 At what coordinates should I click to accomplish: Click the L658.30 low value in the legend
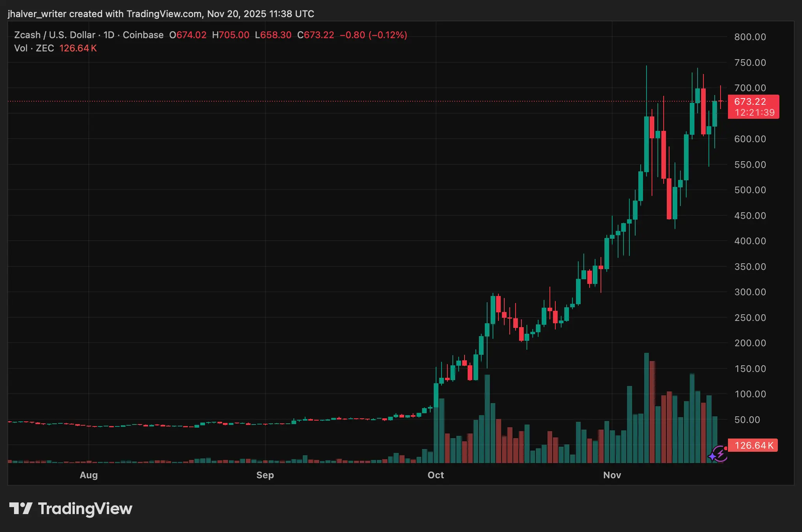click(272, 35)
